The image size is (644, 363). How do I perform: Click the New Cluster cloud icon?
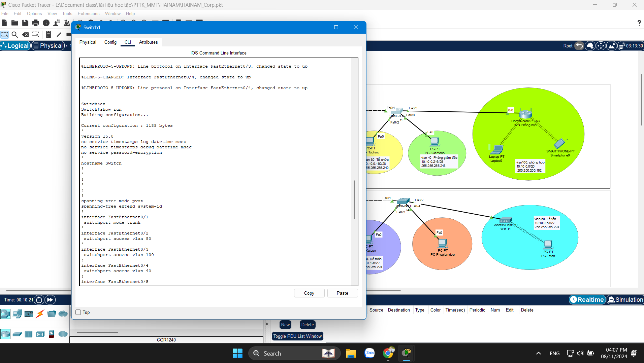click(590, 46)
